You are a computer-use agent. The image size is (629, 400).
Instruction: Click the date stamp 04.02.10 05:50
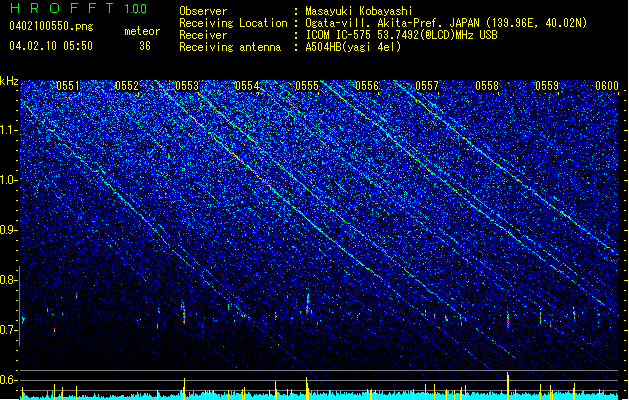pyautogui.click(x=51, y=45)
